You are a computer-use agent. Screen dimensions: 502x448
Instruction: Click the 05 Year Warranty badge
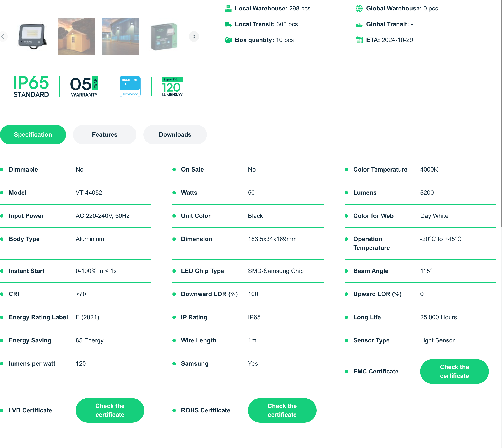[84, 86]
